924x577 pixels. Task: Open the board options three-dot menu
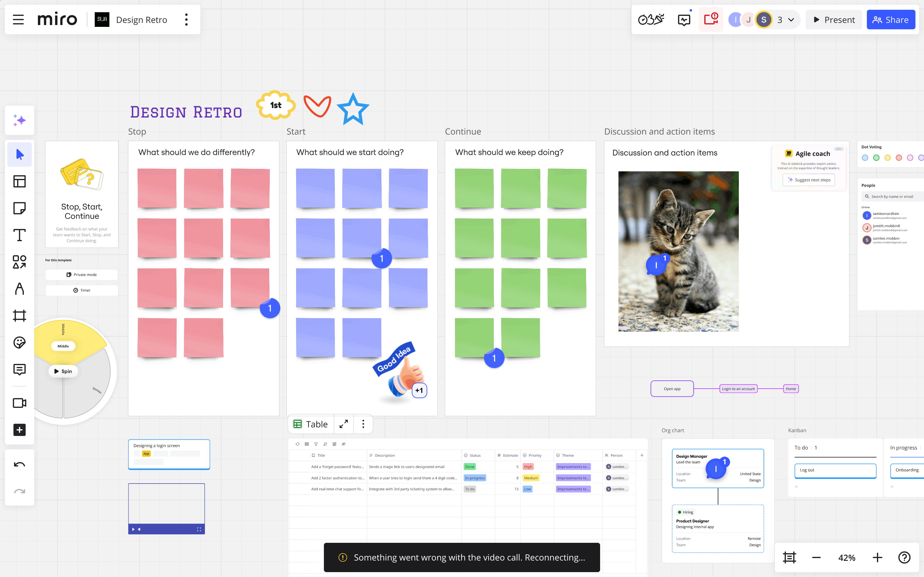point(186,20)
